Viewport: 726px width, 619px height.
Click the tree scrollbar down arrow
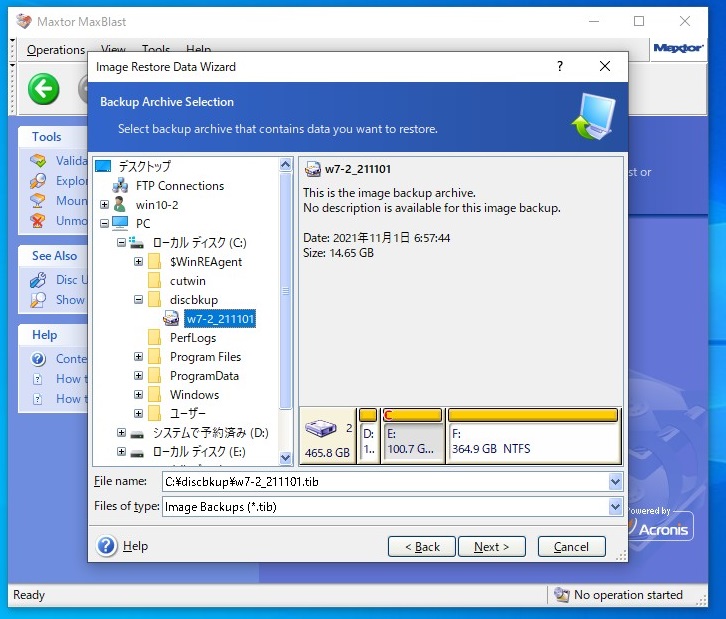(286, 458)
